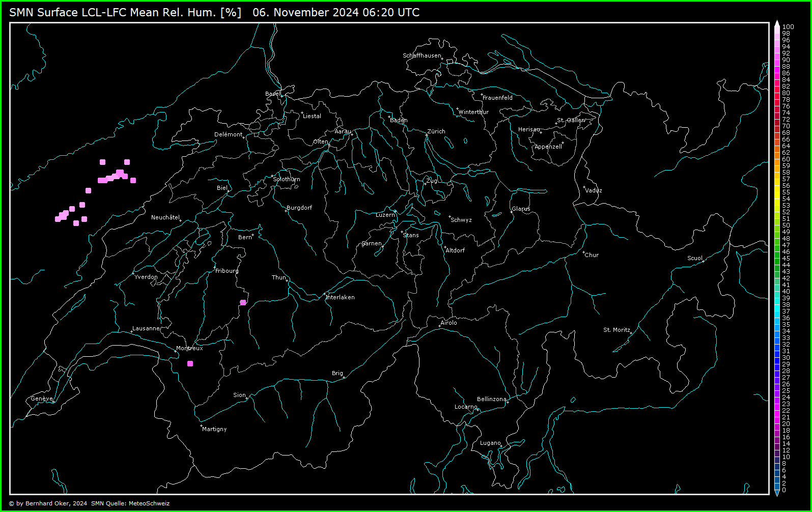Click the Delémont city label

point(228,134)
